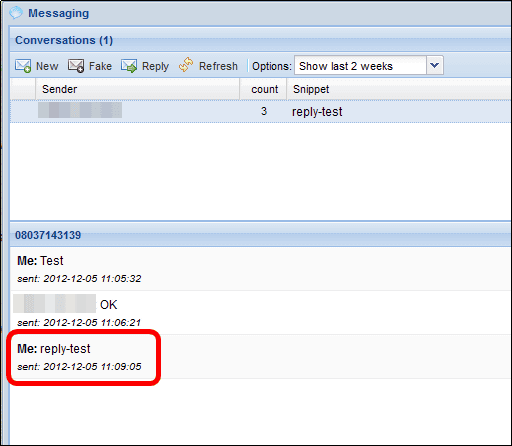Click the Conversations (1) panel title
The height and width of the screenshot is (446, 512).
click(x=64, y=40)
